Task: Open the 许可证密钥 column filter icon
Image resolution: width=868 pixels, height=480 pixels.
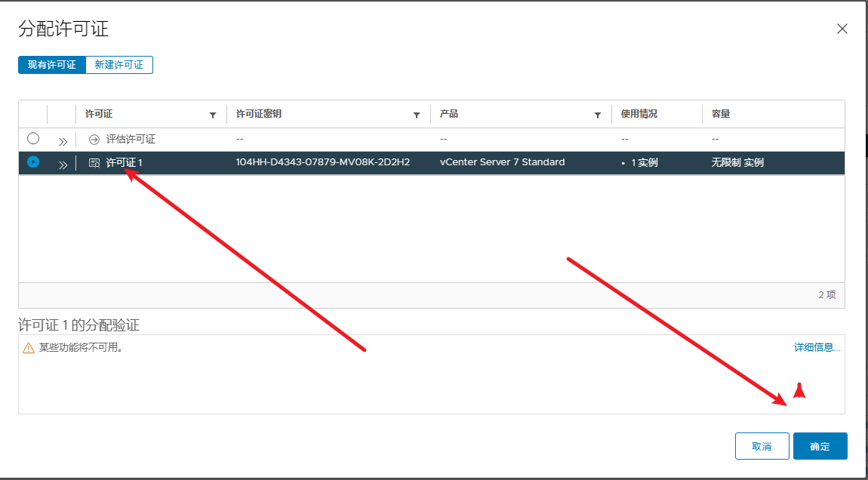Action: click(x=417, y=115)
